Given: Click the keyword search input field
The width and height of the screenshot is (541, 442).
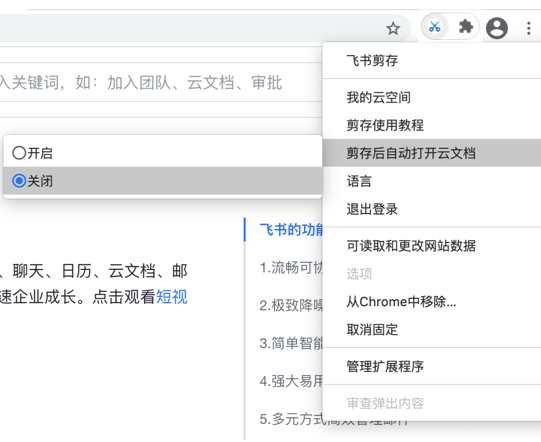Looking at the screenshot, I should pos(160,82).
